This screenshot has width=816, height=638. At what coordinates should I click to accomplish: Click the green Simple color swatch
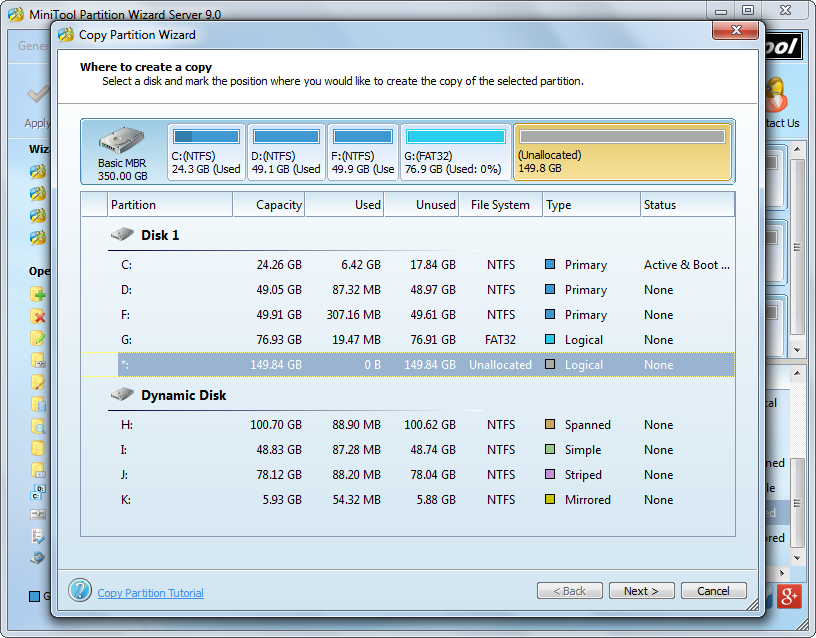(550, 449)
